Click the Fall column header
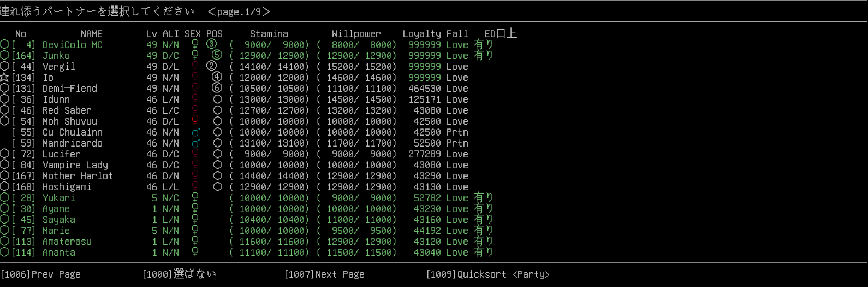Viewport: 868px width, 287px height. 457,34
